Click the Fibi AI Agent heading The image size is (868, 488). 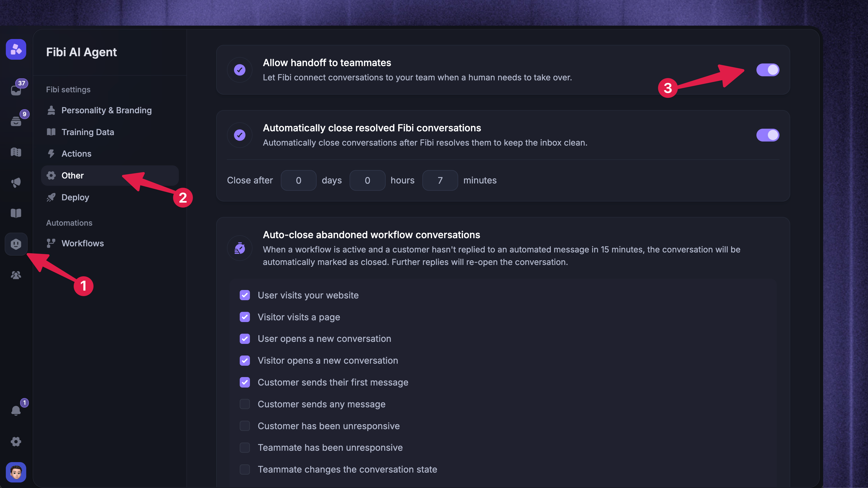[x=81, y=52]
